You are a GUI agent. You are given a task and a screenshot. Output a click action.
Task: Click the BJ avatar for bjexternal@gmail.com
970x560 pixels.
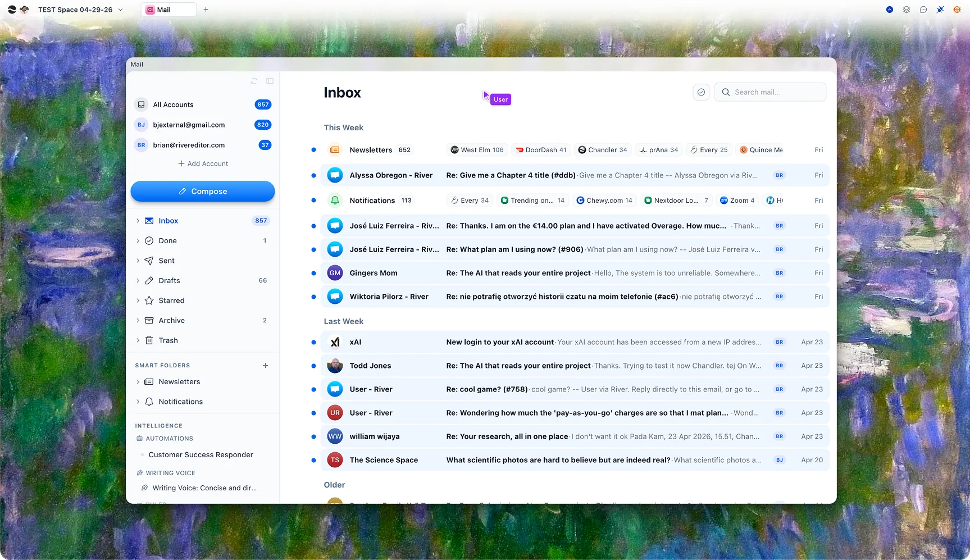pyautogui.click(x=141, y=125)
